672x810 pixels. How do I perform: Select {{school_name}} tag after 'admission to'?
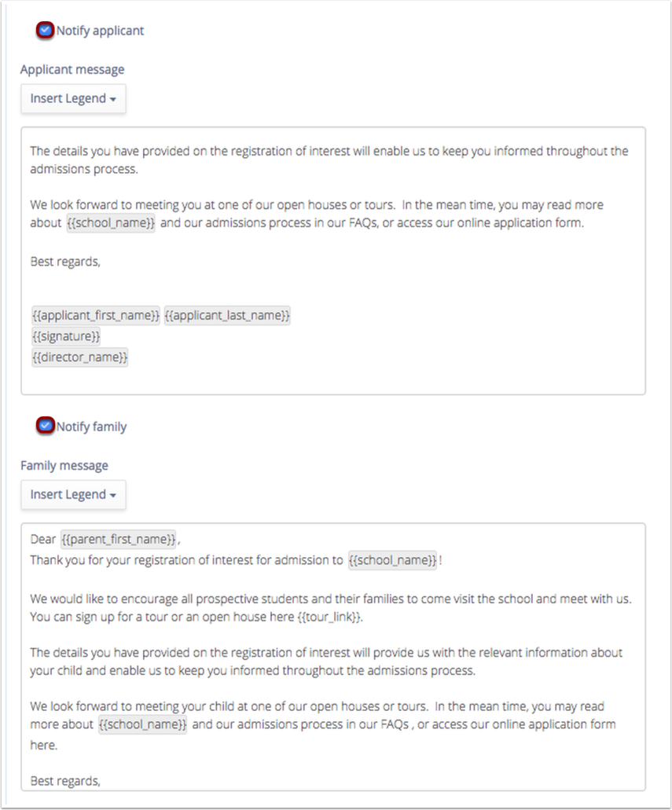[x=392, y=560]
